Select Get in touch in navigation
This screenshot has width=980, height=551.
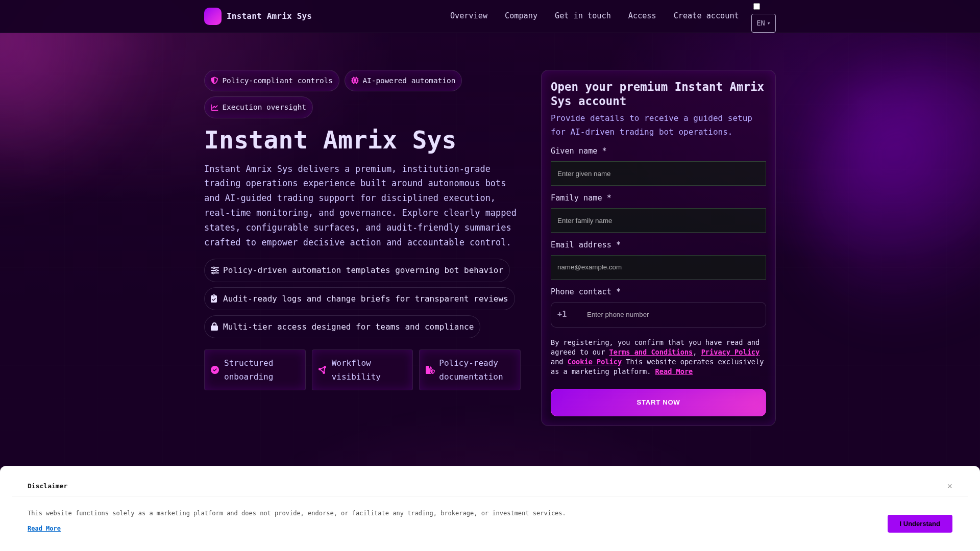(583, 16)
